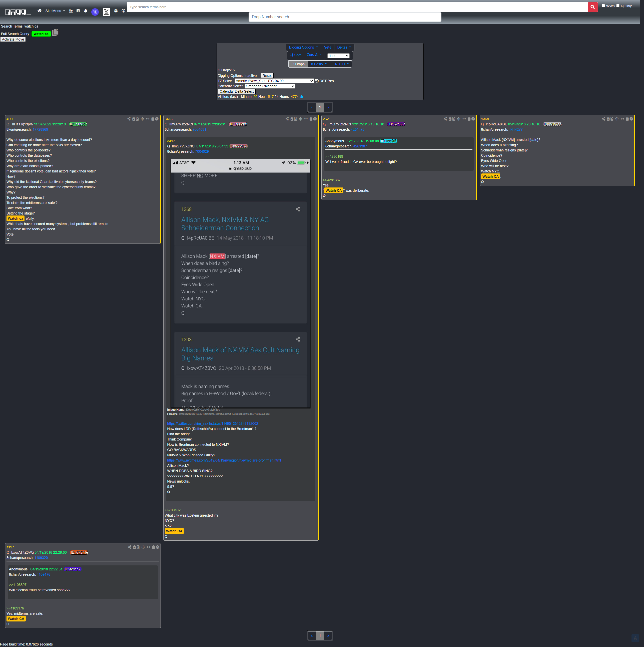Click the Activate Move button

pos(13,40)
